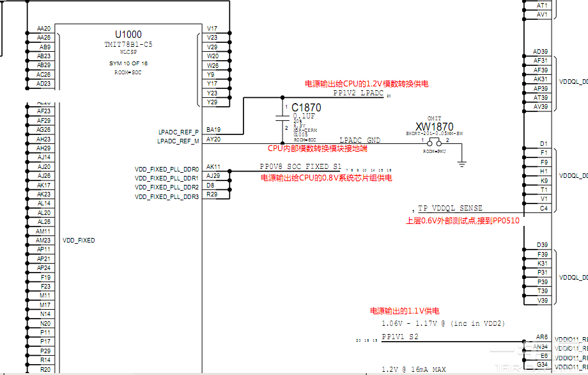Image resolution: width=588 pixels, height=375 pixels.
Task: Select the PP0V8_SOC_FIXED_S1 net label
Action: pyautogui.click(x=300, y=166)
